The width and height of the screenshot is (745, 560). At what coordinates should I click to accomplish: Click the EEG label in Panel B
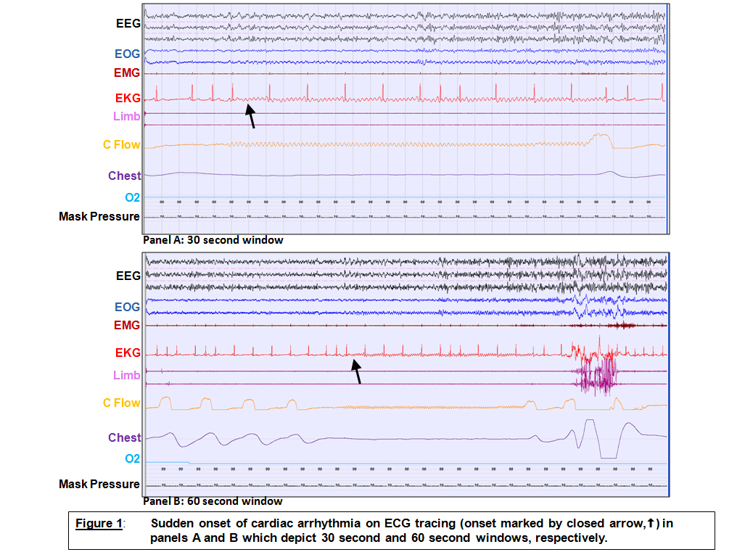pos(128,276)
